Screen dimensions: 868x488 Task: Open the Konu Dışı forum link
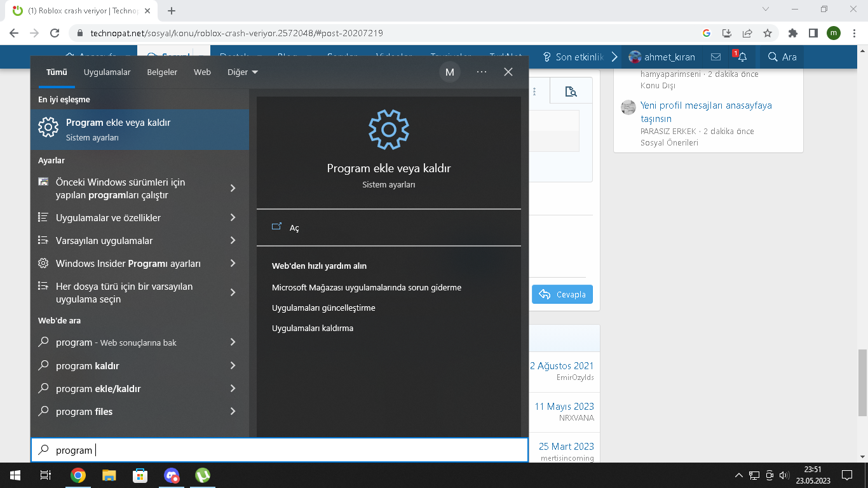[658, 86]
